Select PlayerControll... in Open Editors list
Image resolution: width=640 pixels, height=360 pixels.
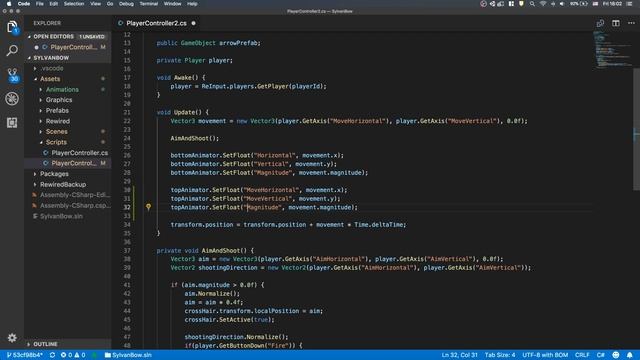coord(67,47)
